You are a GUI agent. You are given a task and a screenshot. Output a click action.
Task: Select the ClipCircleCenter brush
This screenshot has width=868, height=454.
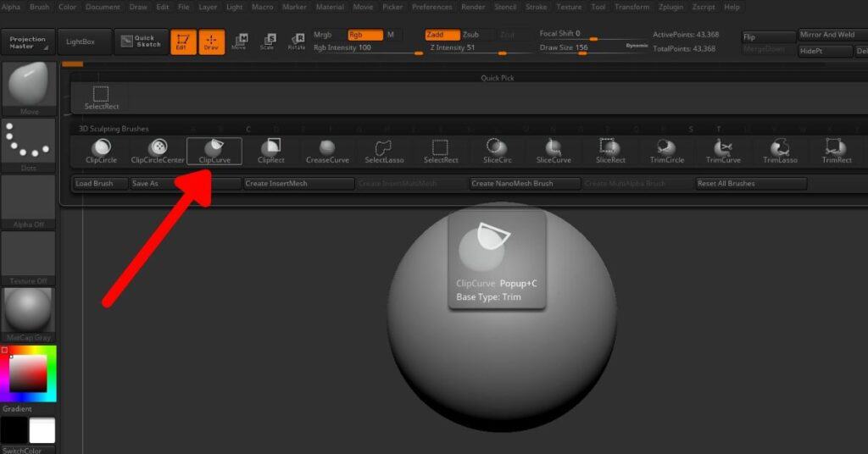pyautogui.click(x=158, y=151)
